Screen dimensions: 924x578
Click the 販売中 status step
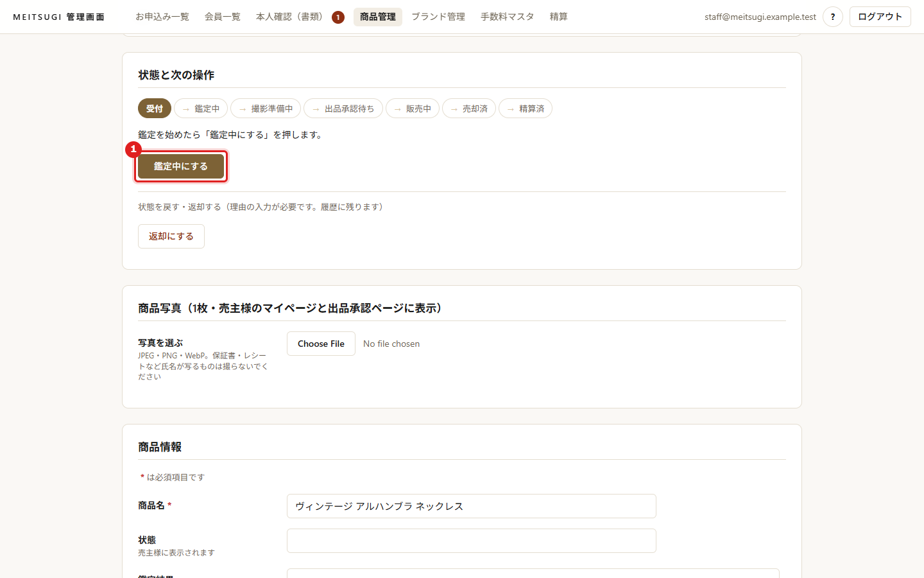pyautogui.click(x=413, y=109)
